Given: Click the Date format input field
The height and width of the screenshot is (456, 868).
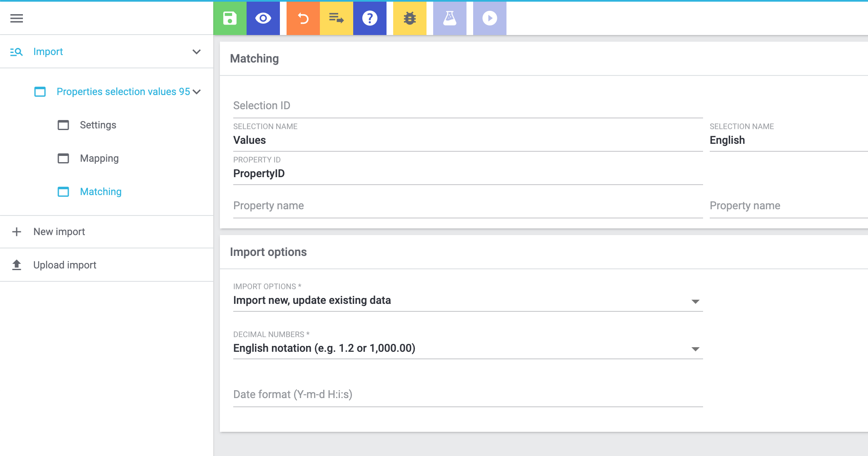Looking at the screenshot, I should pyautogui.click(x=467, y=395).
